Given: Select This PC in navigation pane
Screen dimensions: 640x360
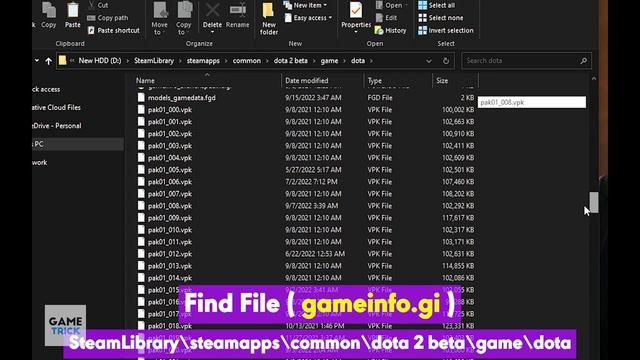Looking at the screenshot, I should 78,144.
